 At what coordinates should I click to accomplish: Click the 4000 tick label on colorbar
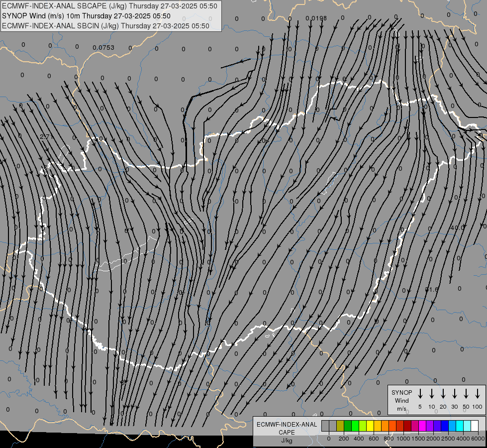coord(463,439)
